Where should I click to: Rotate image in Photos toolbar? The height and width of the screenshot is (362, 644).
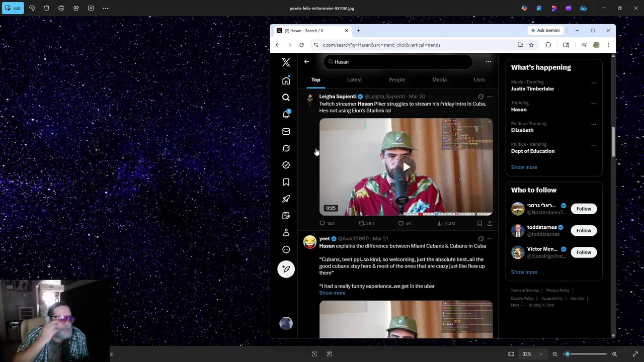32,8
